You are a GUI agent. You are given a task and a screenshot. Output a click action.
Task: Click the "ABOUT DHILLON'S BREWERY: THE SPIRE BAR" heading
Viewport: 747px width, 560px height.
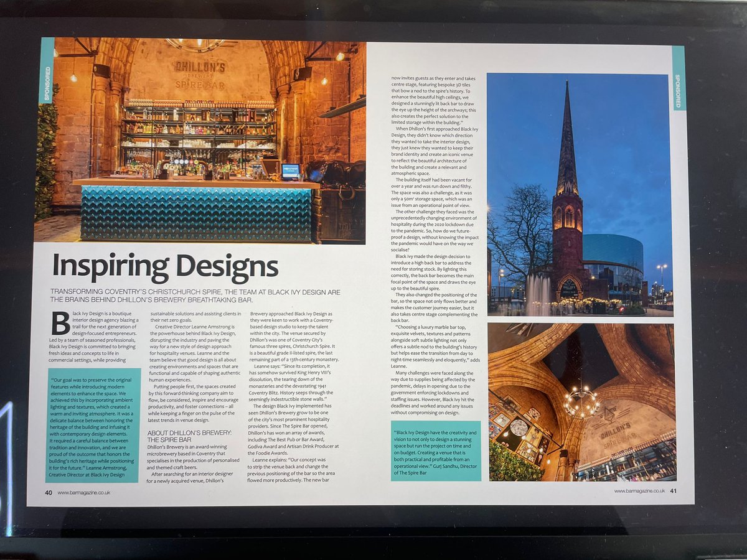(x=190, y=436)
